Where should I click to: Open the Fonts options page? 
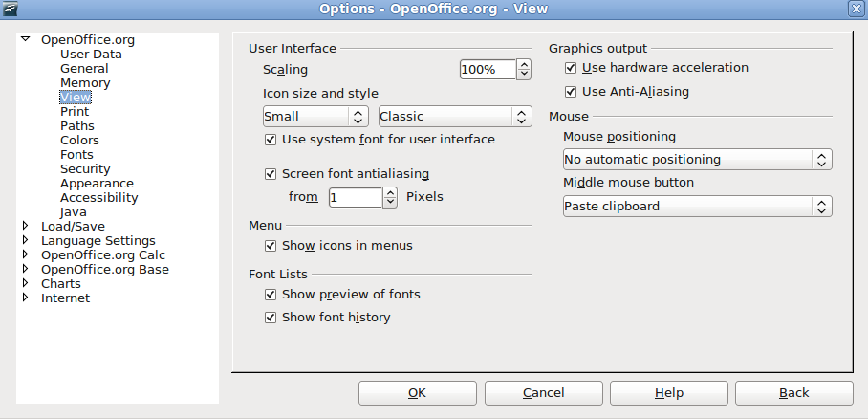76,155
